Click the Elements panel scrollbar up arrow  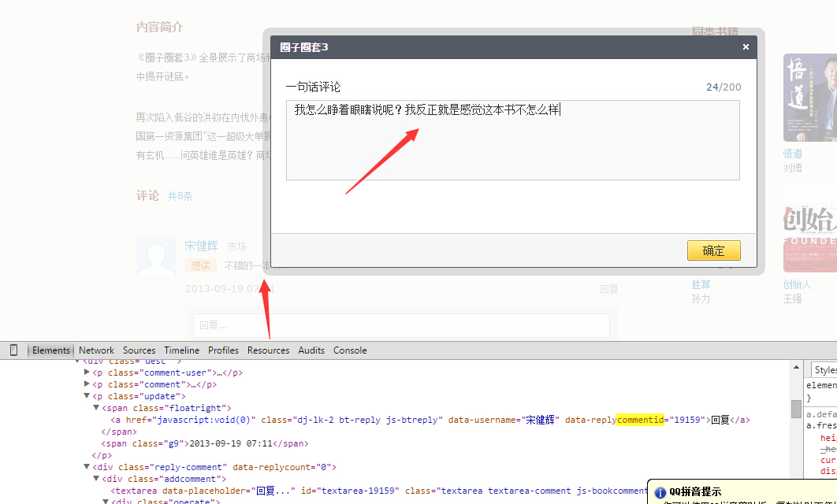tap(796, 368)
